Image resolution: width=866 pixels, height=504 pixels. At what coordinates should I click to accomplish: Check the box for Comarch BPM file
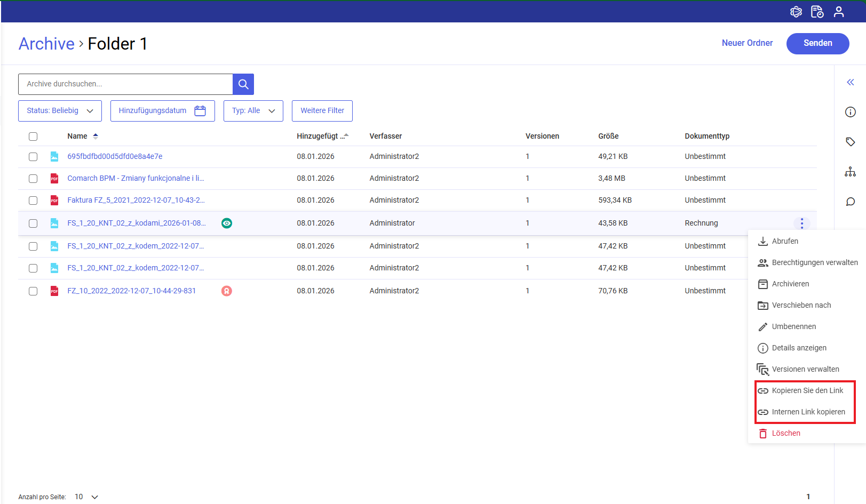[x=33, y=179]
